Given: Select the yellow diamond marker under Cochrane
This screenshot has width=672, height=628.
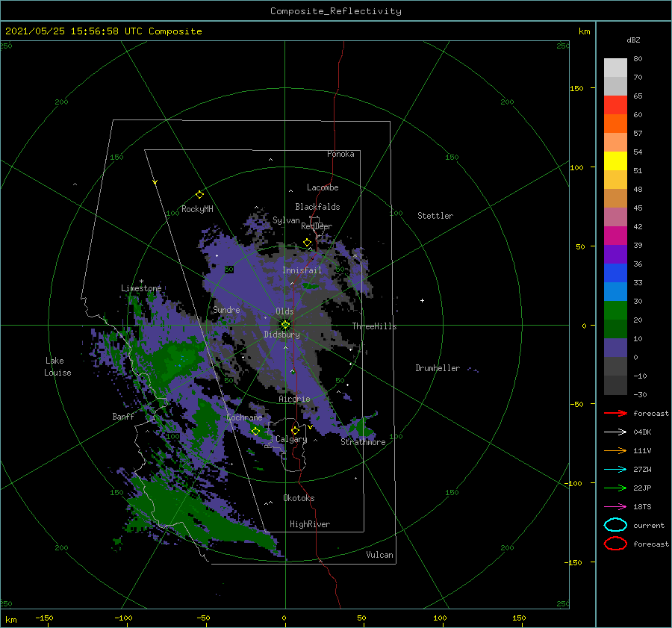Looking at the screenshot, I should (x=255, y=431).
